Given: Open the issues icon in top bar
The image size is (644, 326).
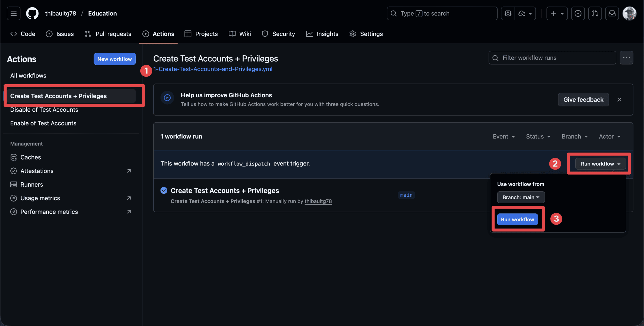Looking at the screenshot, I should (578, 13).
